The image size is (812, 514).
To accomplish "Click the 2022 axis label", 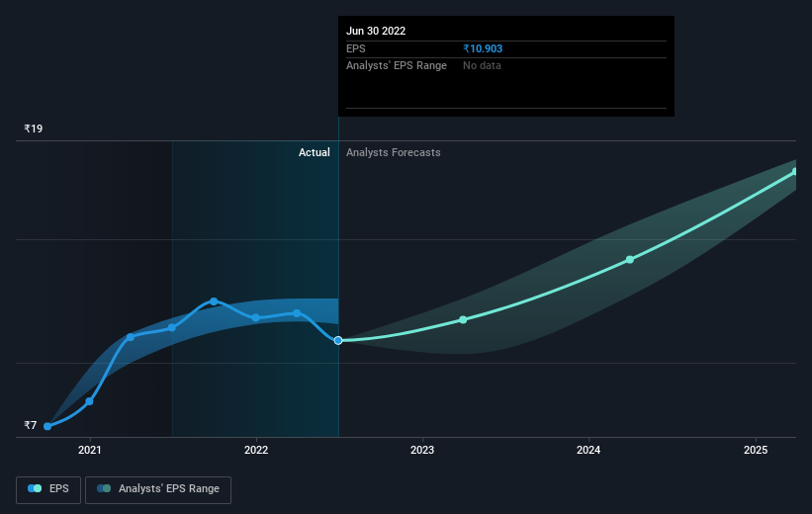I will (256, 451).
